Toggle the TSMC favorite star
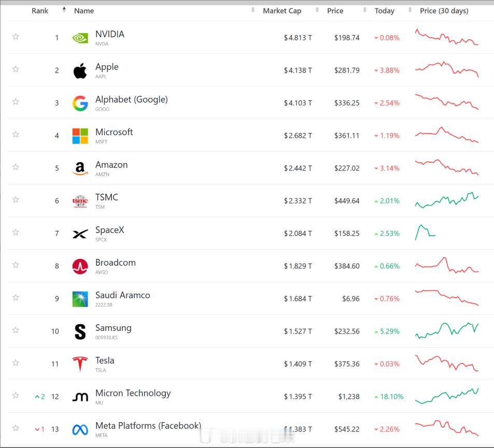This screenshot has width=494, height=448. click(16, 199)
